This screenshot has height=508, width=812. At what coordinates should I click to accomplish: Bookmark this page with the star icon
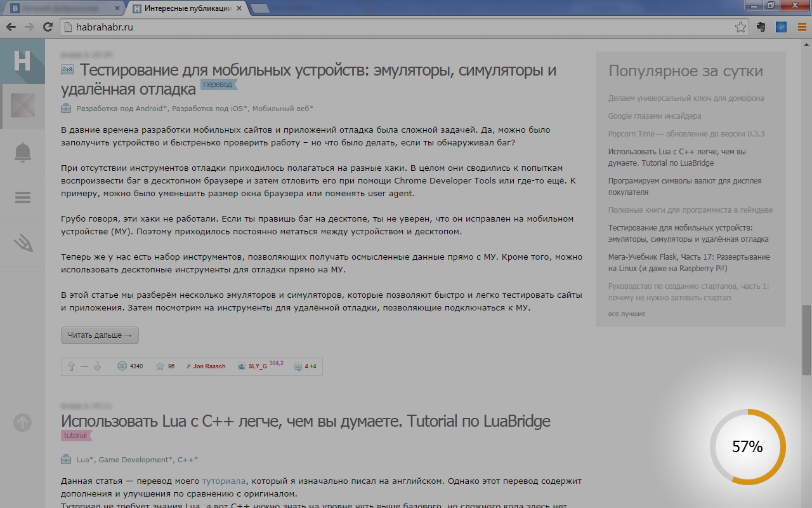coord(740,27)
